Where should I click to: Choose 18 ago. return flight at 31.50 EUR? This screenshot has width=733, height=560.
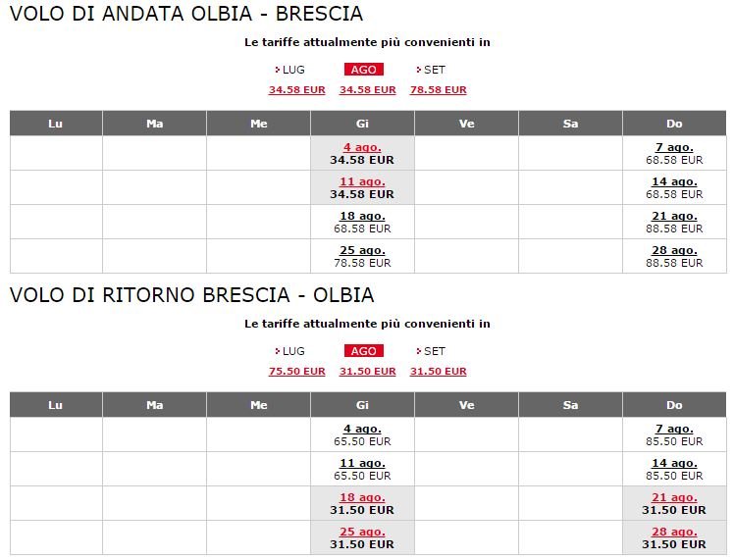coord(362,497)
